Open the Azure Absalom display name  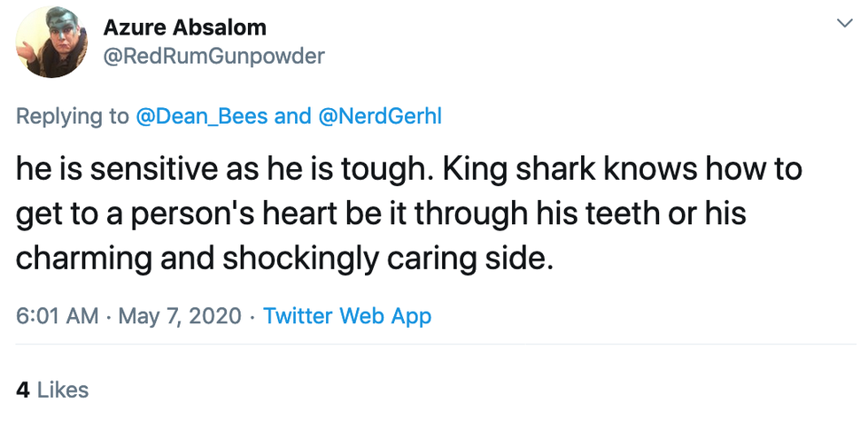tap(185, 27)
